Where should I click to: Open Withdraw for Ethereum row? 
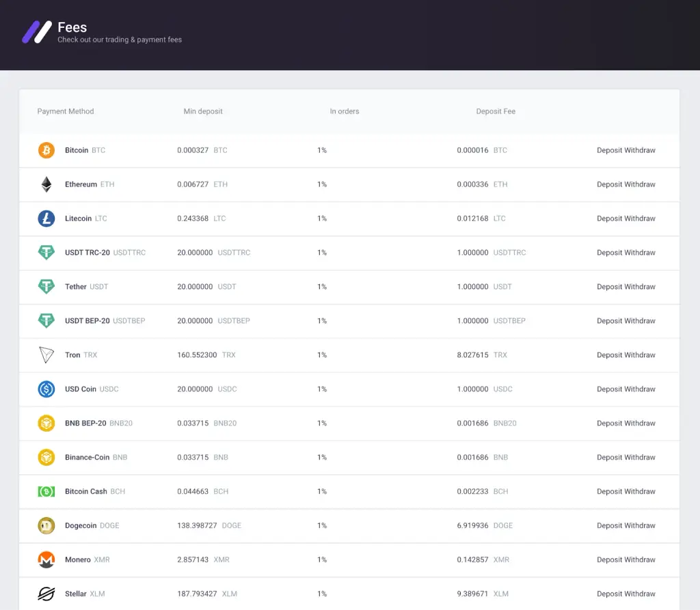(x=640, y=184)
